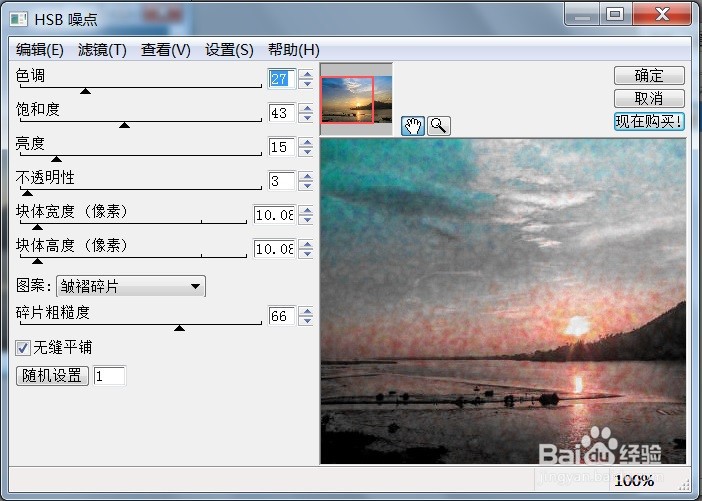Click the large filter preview image
Image resolution: width=702 pixels, height=501 pixels.
click(x=503, y=301)
